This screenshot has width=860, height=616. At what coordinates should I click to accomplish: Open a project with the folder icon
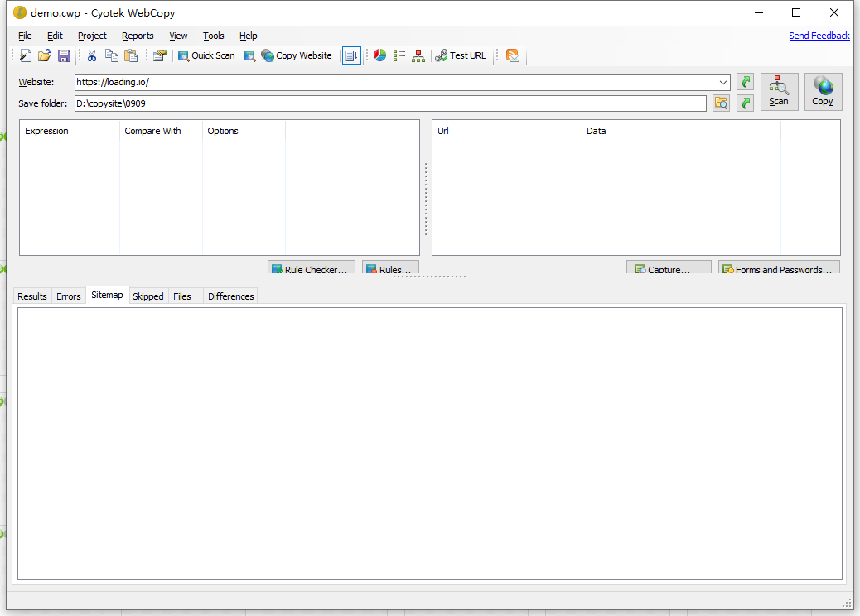pos(45,55)
